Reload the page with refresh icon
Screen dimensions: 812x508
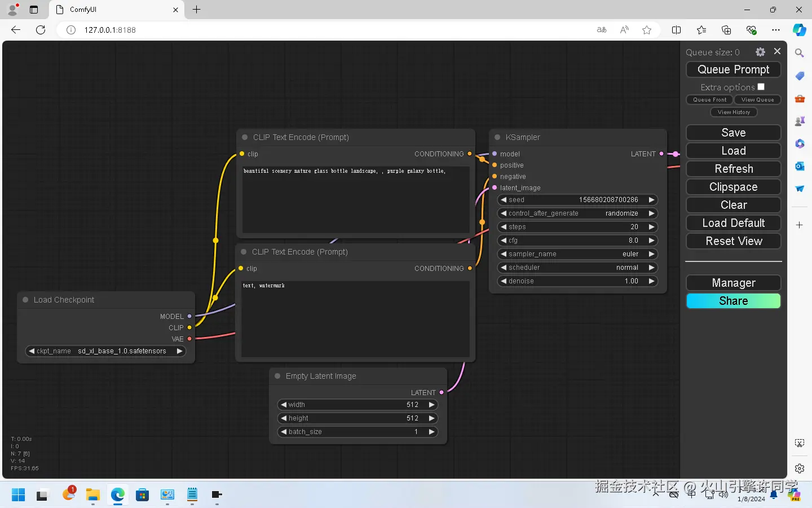[41, 30]
